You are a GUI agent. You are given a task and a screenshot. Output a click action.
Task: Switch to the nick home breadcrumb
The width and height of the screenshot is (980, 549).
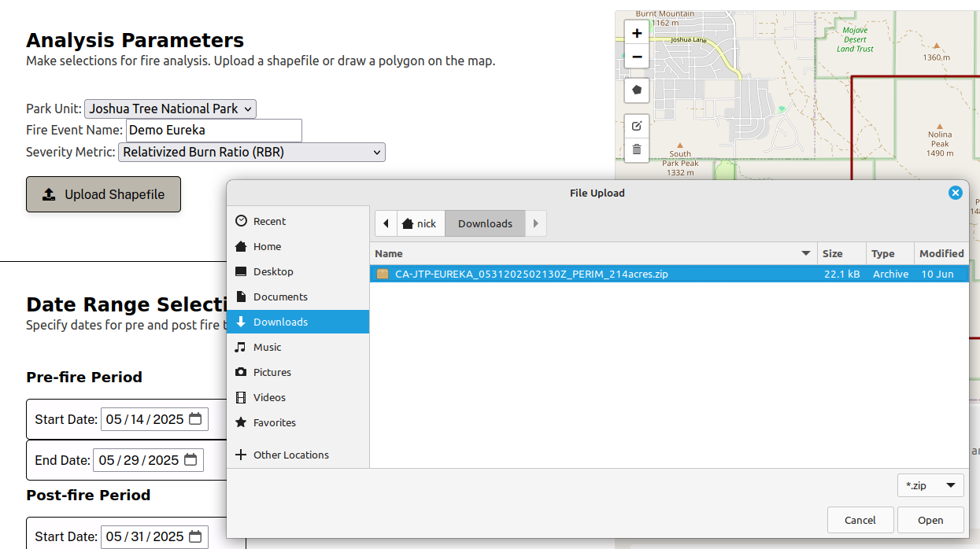tap(420, 223)
